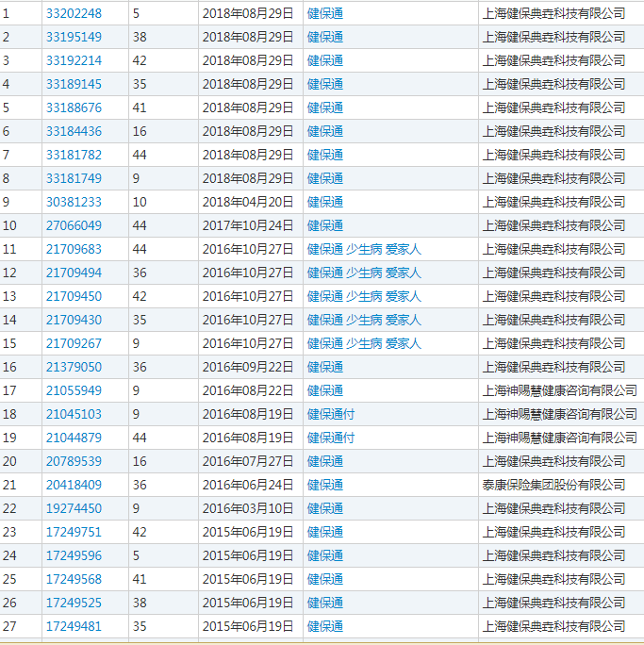Open registration number 21379050
This screenshot has height=645, width=644.
coord(74,367)
